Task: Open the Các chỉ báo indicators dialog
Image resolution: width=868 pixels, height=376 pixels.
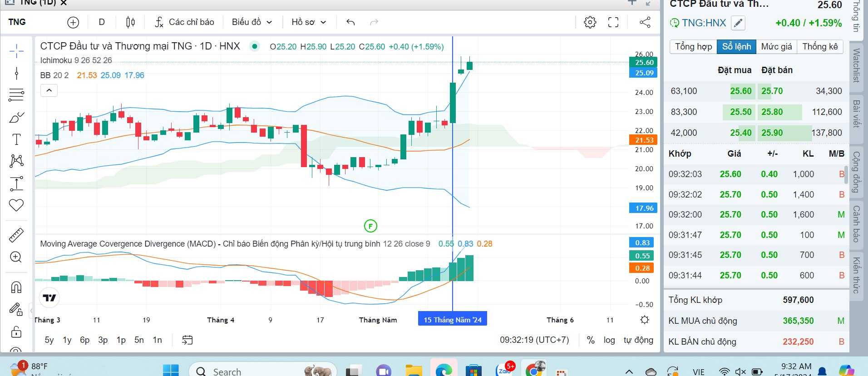Action: (184, 22)
